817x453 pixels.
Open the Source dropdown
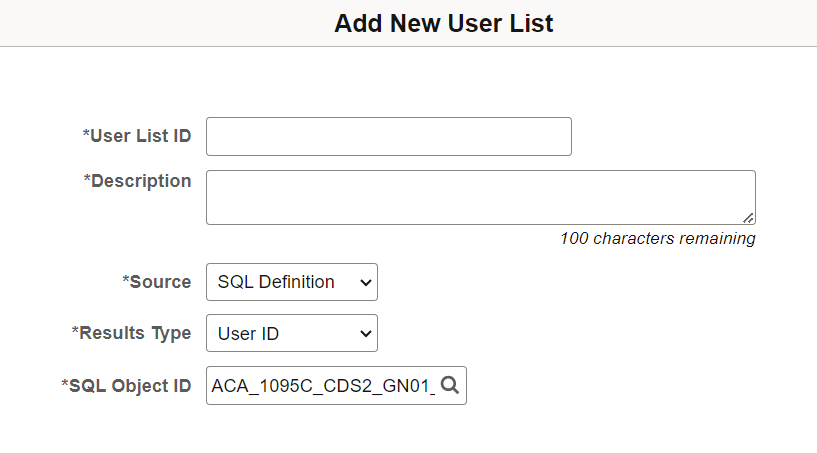[291, 282]
